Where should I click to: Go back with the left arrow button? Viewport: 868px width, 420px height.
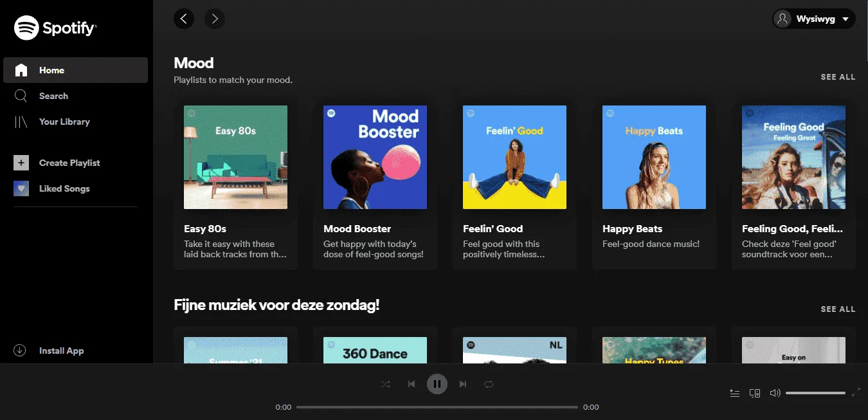pyautogui.click(x=184, y=19)
